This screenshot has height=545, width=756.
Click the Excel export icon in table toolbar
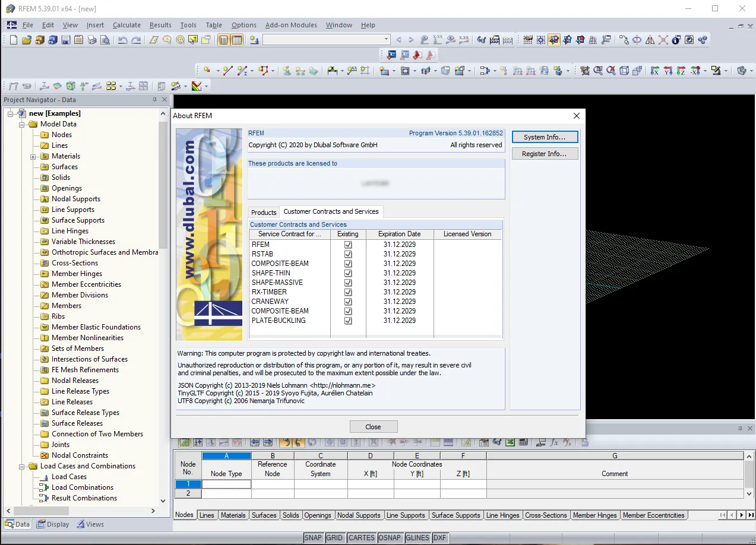tap(510, 442)
